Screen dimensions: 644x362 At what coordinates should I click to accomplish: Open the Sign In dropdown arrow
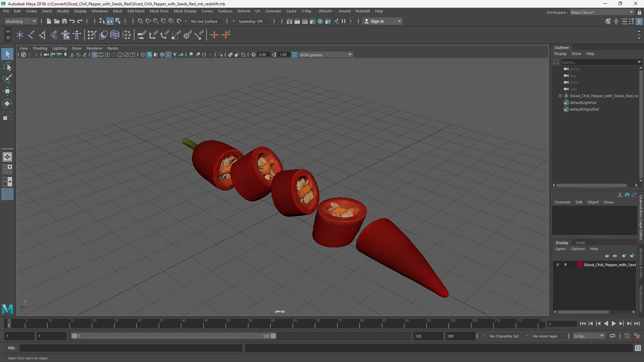click(399, 21)
